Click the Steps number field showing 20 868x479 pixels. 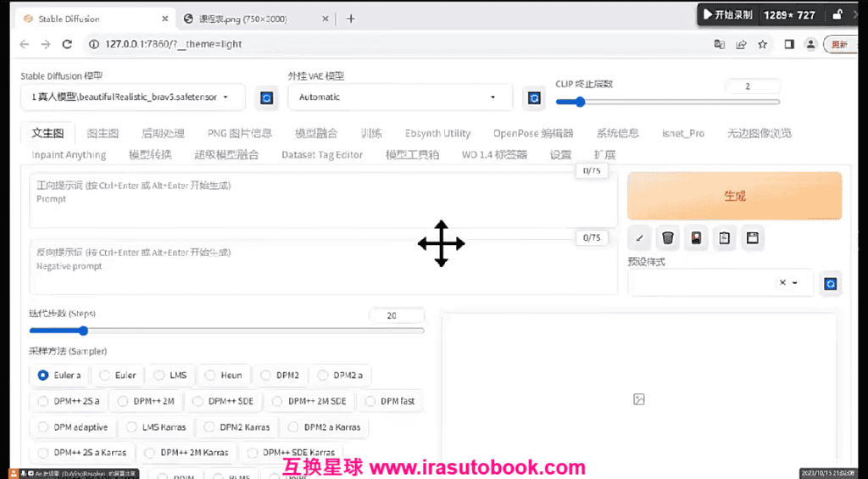click(x=397, y=315)
